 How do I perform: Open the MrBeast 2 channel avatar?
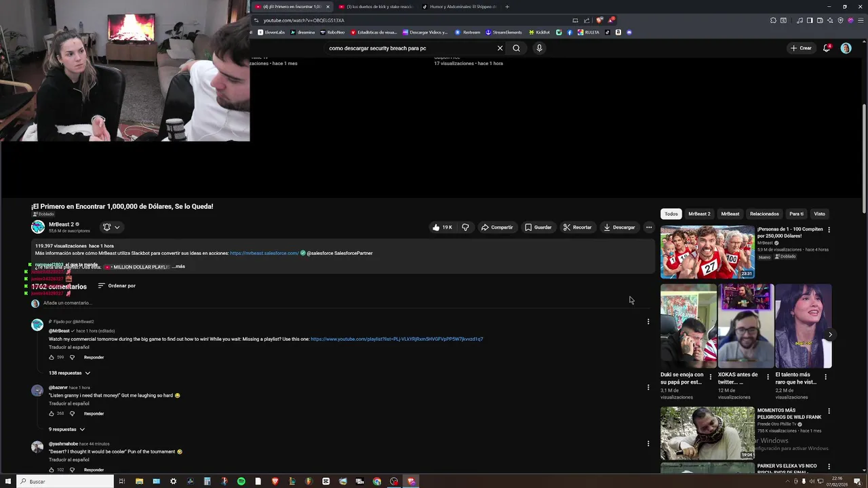[x=38, y=227]
